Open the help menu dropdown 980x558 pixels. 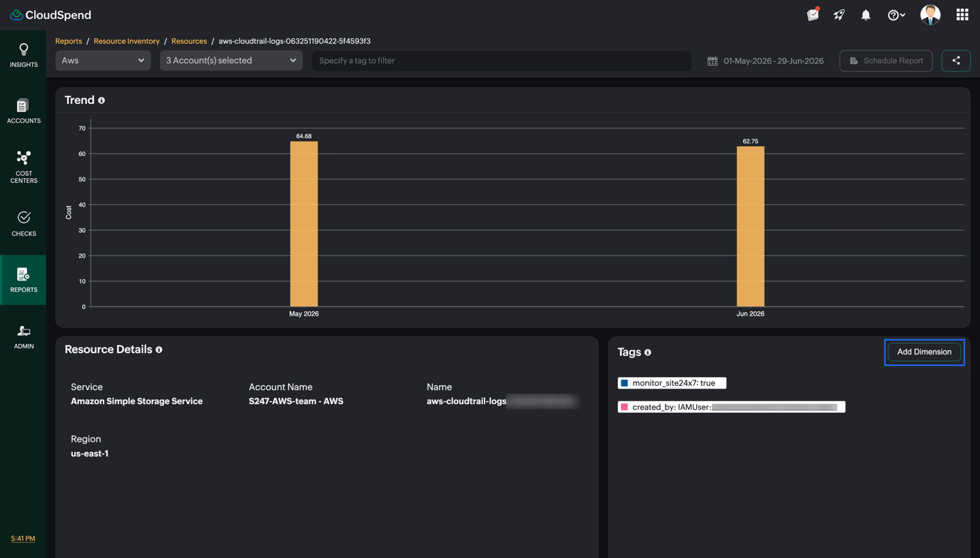click(x=896, y=15)
